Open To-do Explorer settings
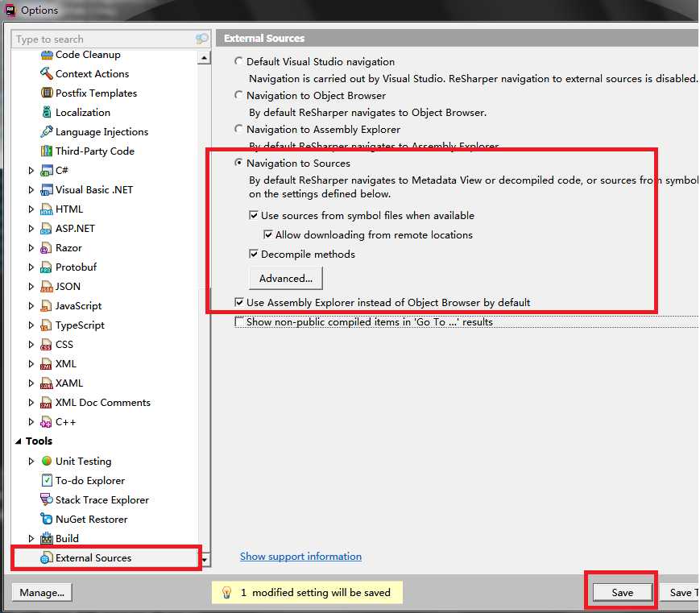700x613 pixels. pyautogui.click(x=90, y=480)
